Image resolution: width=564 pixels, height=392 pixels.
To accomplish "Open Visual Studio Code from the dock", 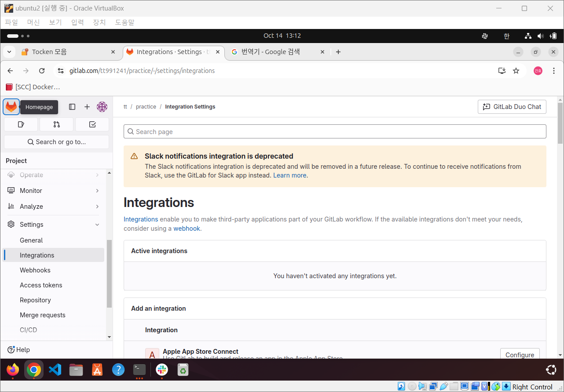I will (x=55, y=370).
